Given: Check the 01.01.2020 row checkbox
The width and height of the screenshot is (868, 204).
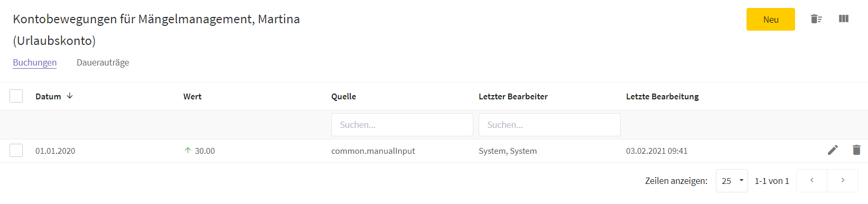Looking at the screenshot, I should pyautogui.click(x=16, y=151).
